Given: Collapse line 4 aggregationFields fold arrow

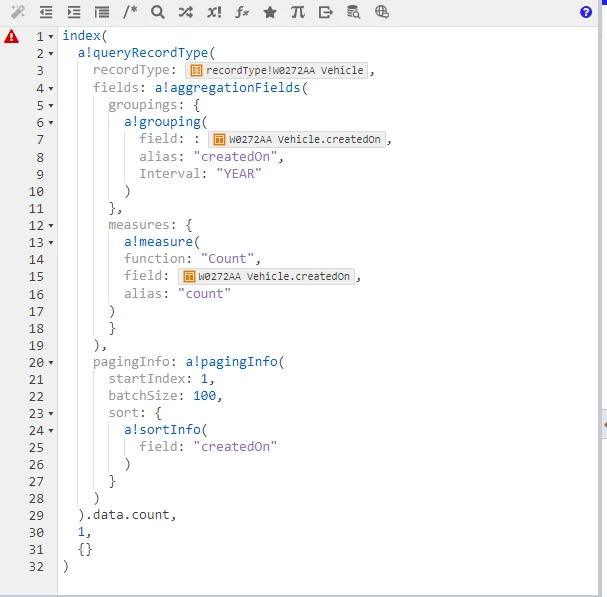Looking at the screenshot, I should pos(51,89).
